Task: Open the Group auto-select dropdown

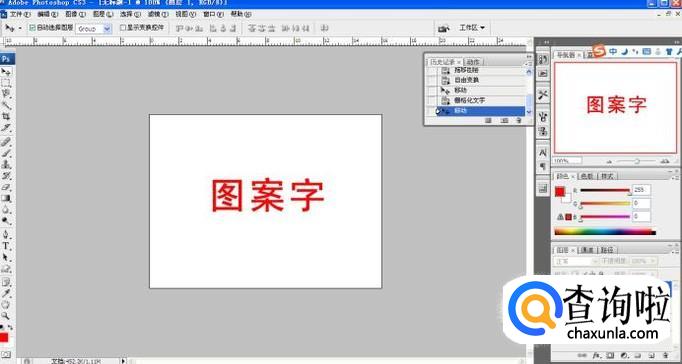Action: pos(94,29)
